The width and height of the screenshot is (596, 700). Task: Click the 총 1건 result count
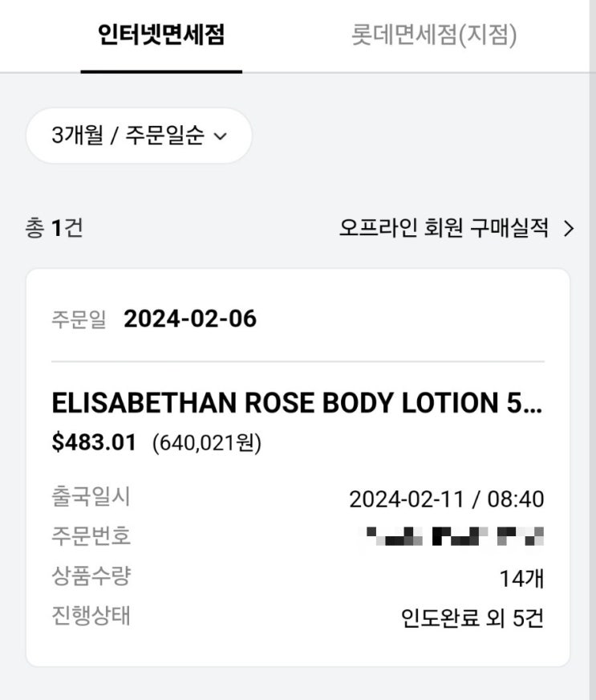[x=54, y=229]
